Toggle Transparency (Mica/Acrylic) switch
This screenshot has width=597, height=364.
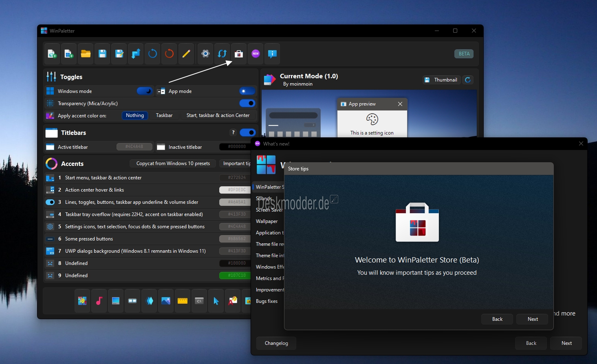(247, 103)
